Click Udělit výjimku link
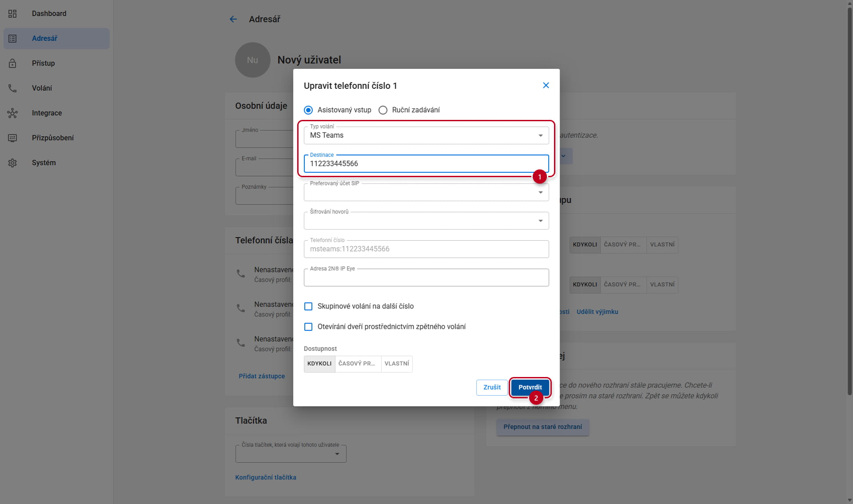 coord(597,312)
